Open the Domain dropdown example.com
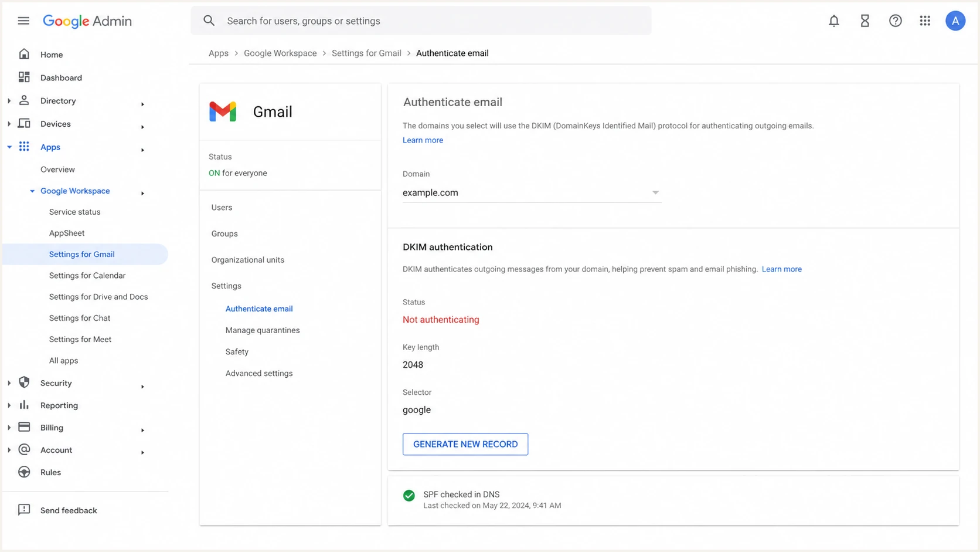The width and height of the screenshot is (980, 552). [532, 192]
